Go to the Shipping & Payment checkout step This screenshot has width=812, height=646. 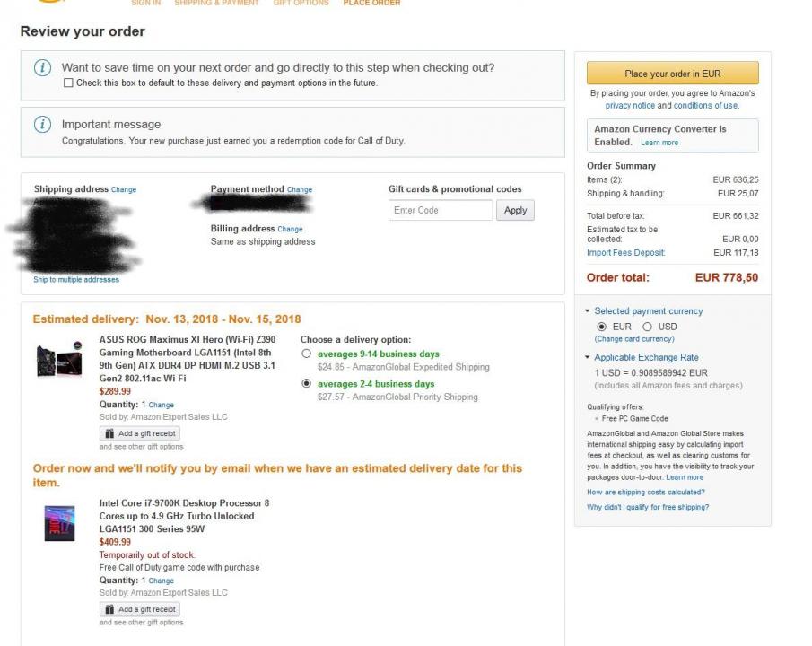click(216, 4)
